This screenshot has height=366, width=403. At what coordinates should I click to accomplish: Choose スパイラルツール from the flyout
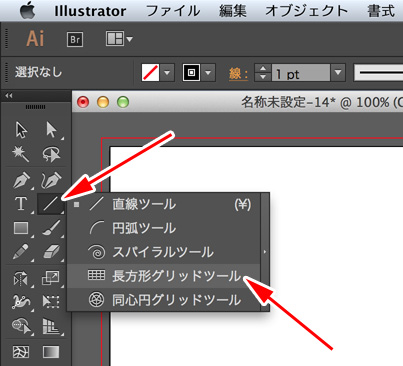(164, 252)
